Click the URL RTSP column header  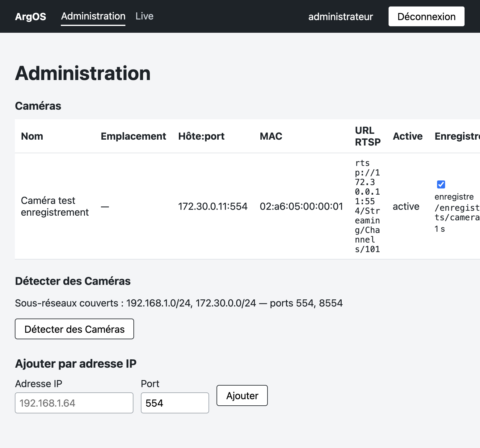click(x=368, y=136)
